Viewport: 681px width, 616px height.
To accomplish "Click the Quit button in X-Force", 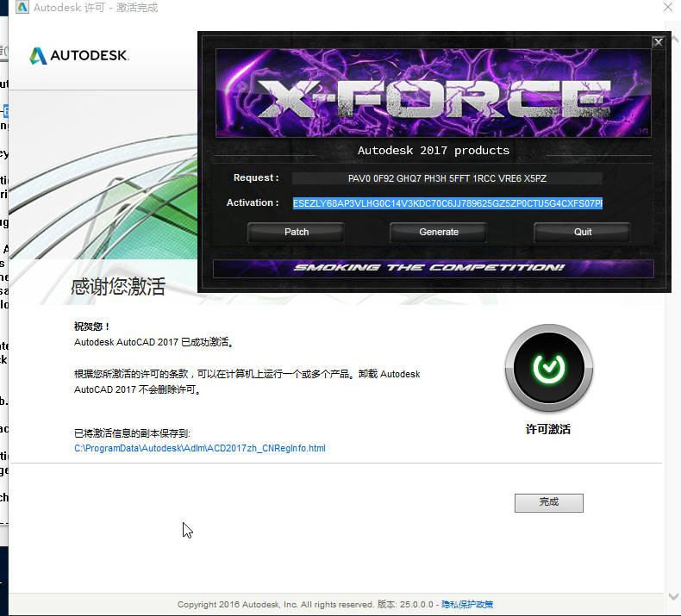I will [582, 232].
